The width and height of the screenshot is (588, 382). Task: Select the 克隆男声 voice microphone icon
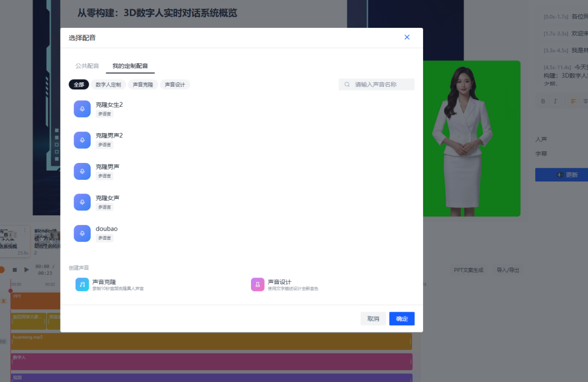click(x=82, y=171)
